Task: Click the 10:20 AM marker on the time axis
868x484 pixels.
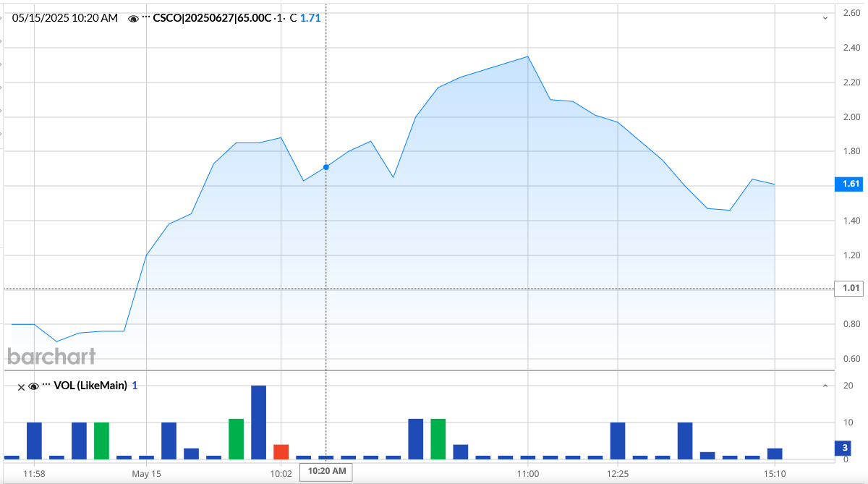Action: point(326,472)
